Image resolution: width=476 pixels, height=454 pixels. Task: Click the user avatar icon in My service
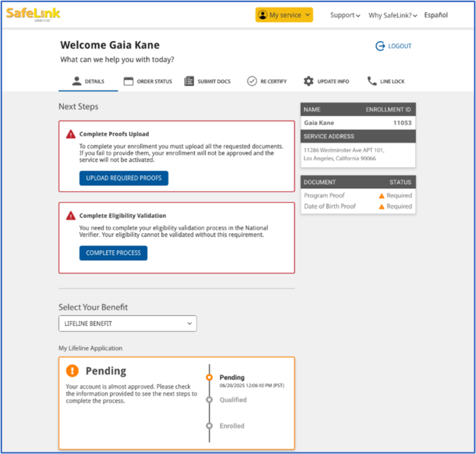click(x=263, y=15)
